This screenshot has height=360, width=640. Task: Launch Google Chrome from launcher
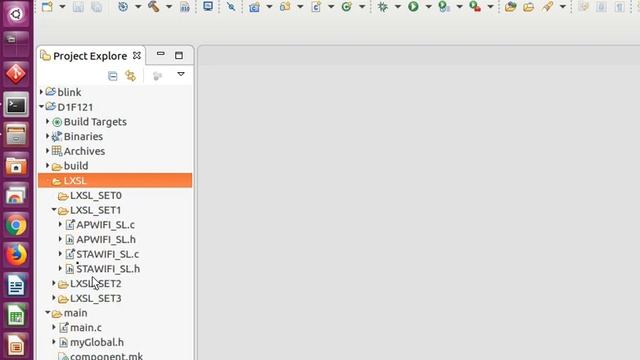pyautogui.click(x=16, y=225)
